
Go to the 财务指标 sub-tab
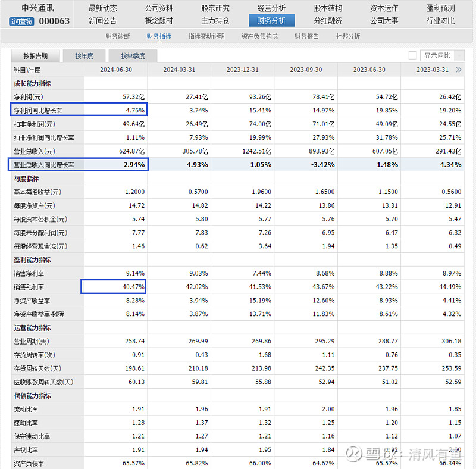(x=159, y=36)
